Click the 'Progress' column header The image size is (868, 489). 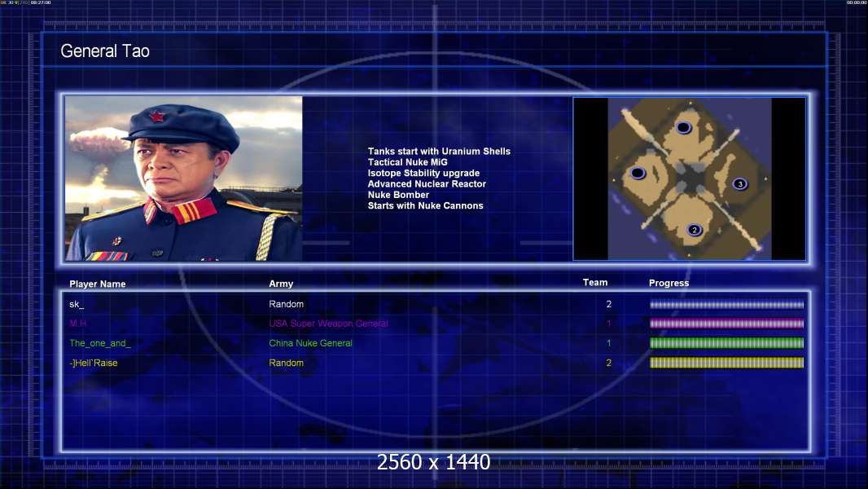click(669, 283)
